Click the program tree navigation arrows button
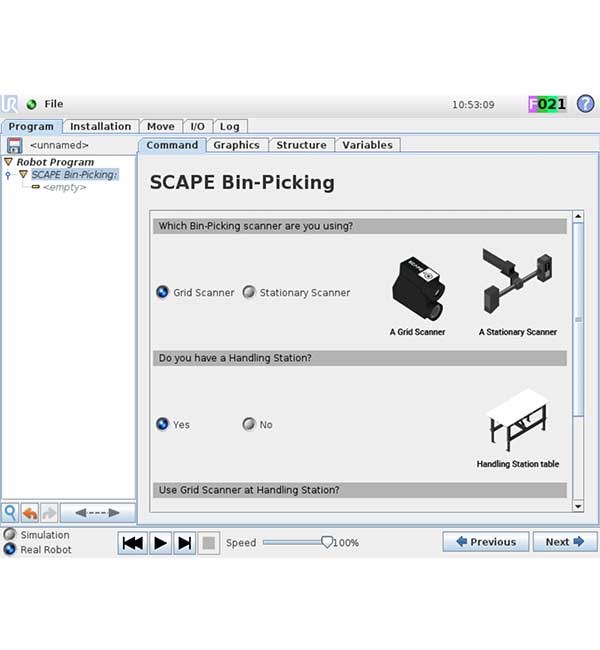Image resolution: width=600 pixels, height=650 pixels. (97, 513)
